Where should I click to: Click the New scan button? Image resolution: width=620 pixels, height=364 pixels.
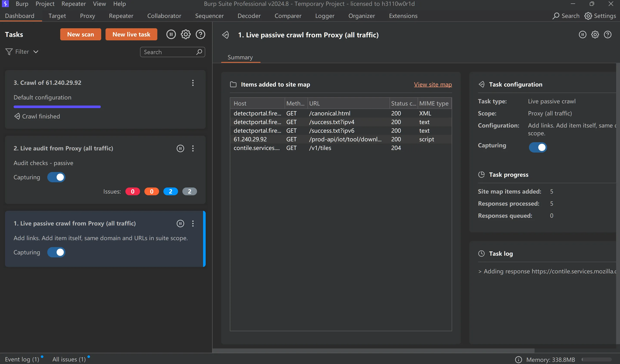80,35
